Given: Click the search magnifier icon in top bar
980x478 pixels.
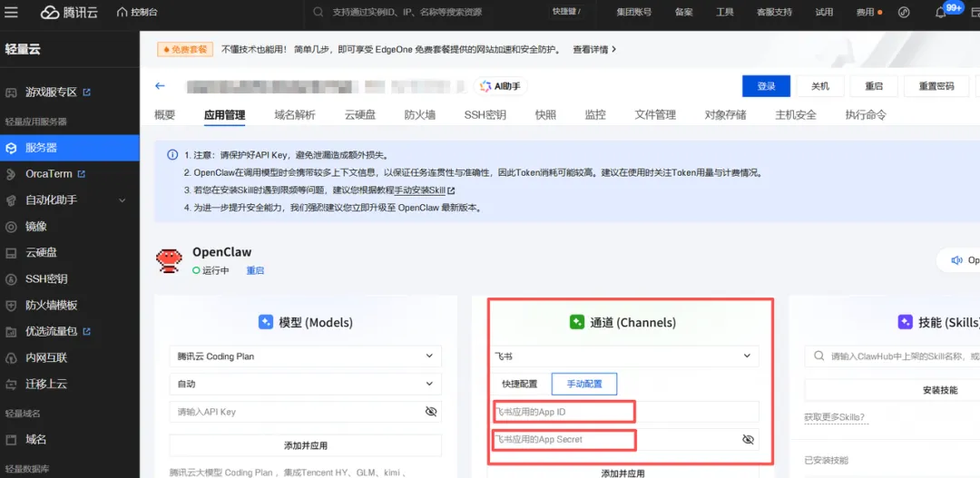Looking at the screenshot, I should (318, 12).
